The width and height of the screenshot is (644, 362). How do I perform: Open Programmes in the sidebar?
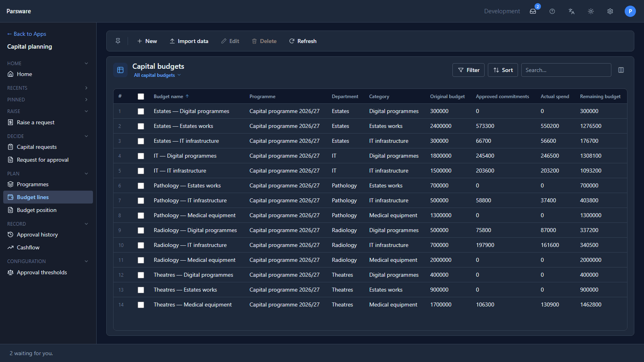[x=48, y=184]
